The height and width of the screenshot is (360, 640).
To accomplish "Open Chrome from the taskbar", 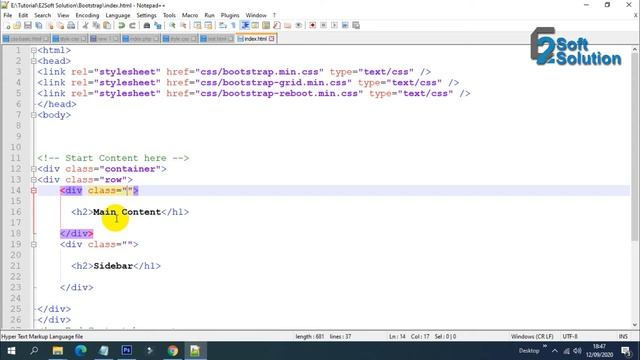I will point(172,351).
